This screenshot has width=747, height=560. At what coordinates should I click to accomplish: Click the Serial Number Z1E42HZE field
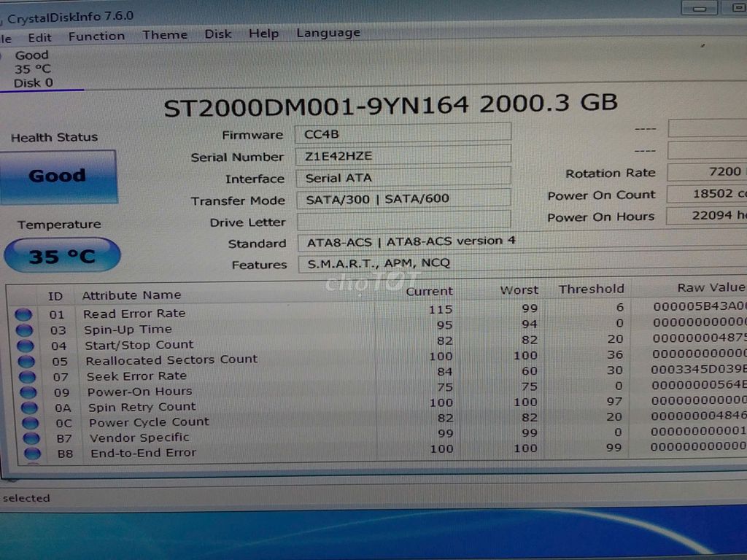tap(403, 155)
